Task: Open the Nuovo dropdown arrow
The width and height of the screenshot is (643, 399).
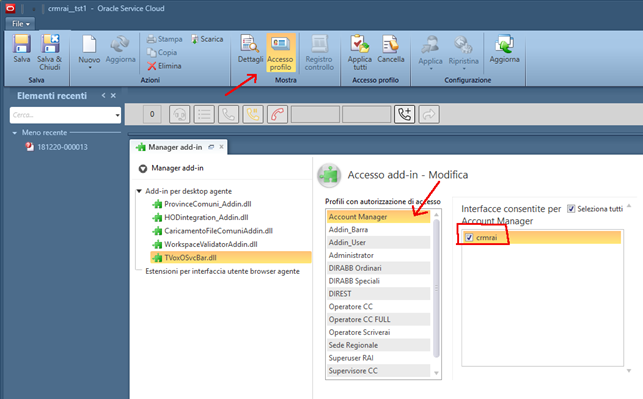Action: [x=90, y=68]
